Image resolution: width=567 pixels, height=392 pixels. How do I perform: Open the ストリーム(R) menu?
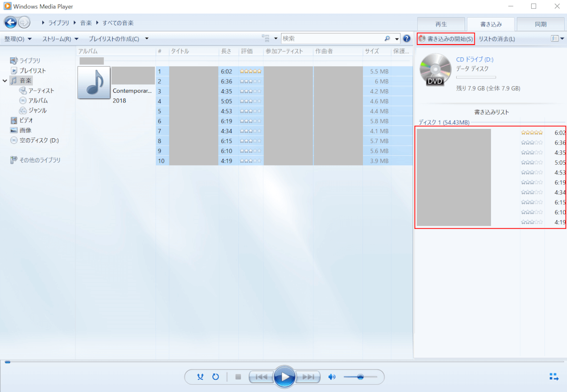[60, 39]
